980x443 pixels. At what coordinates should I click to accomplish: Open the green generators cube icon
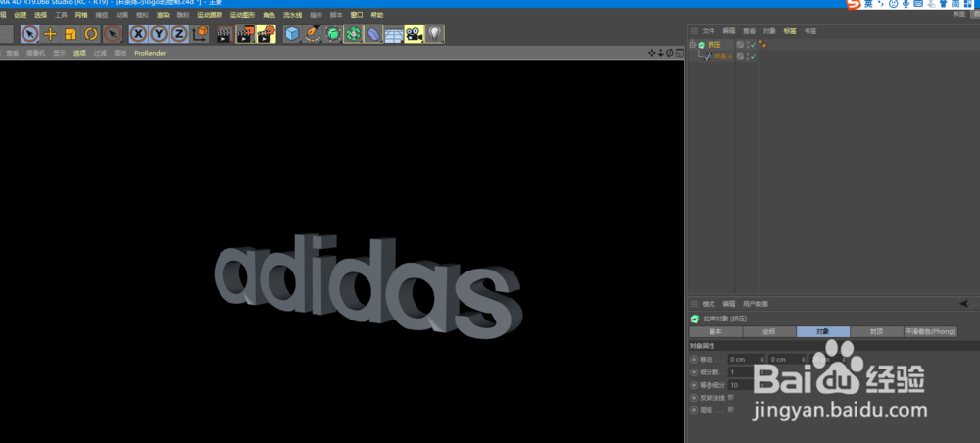[333, 34]
